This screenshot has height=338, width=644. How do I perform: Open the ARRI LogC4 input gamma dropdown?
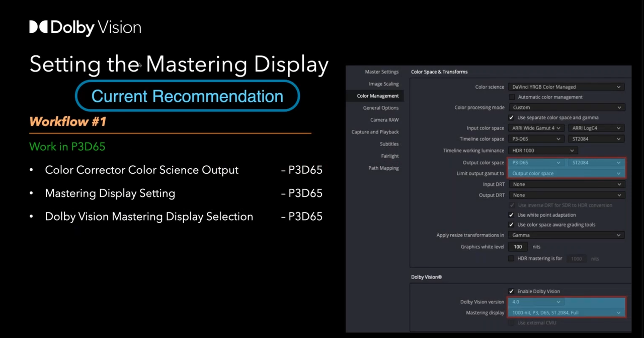tap(596, 128)
